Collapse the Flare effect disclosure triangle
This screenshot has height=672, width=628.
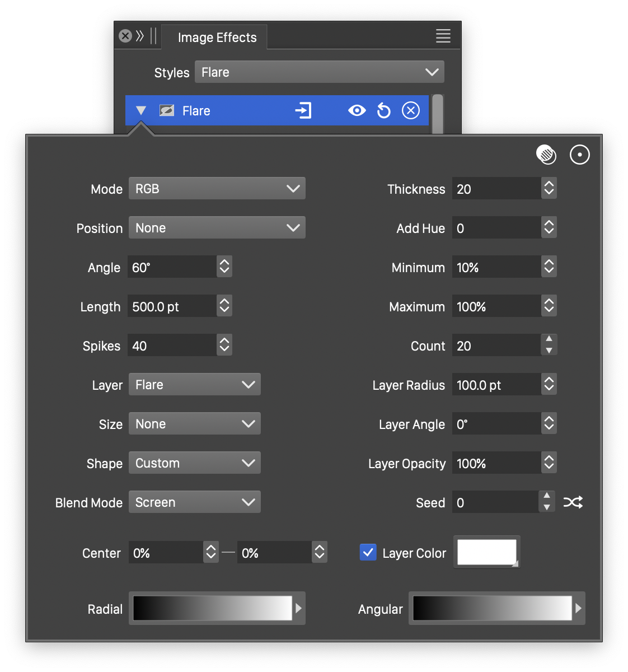coord(141,111)
